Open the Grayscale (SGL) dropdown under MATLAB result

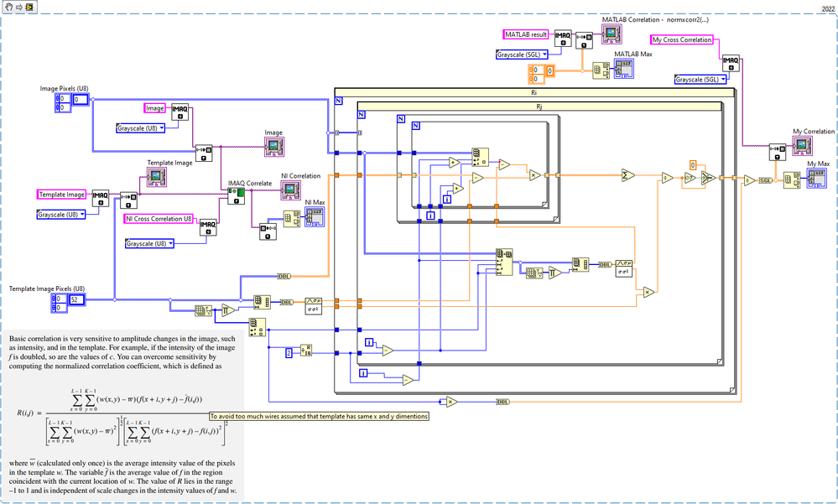522,55
